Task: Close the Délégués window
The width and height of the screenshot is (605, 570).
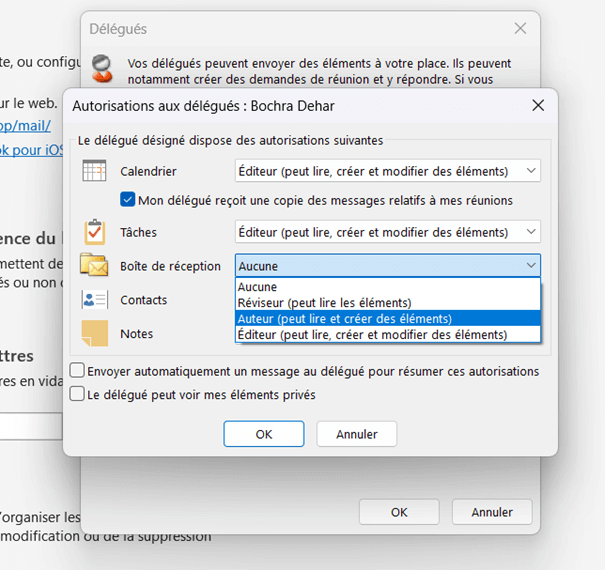Action: 521,28
